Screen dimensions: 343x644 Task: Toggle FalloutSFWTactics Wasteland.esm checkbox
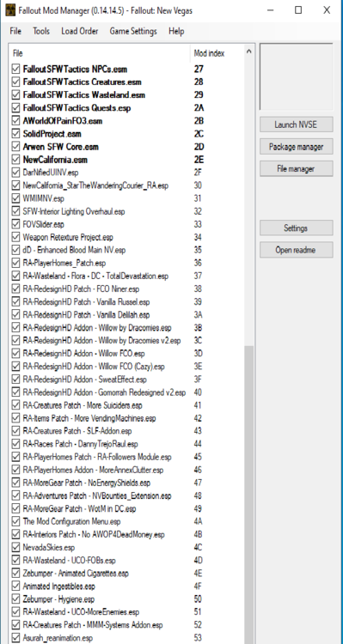(16, 94)
